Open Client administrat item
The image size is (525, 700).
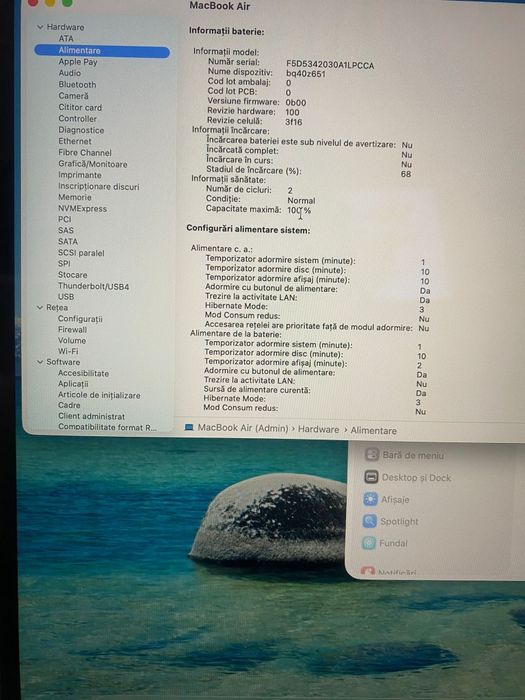(92, 416)
